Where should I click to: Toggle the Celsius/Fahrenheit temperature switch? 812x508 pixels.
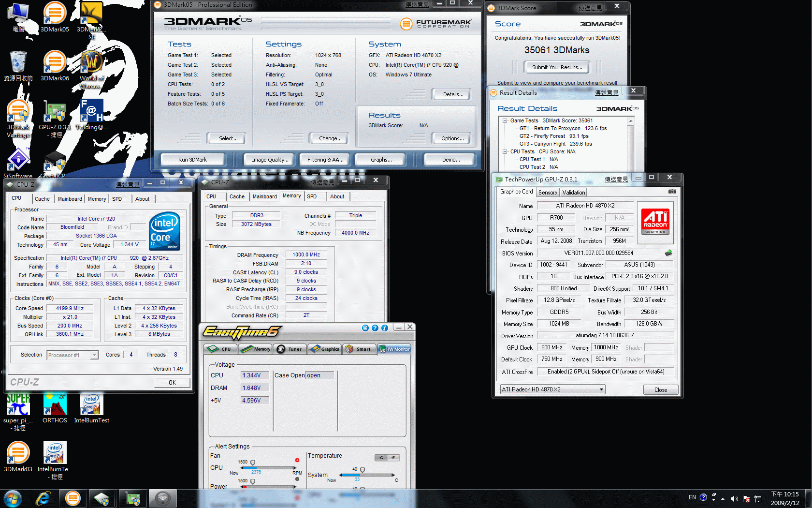tap(387, 458)
